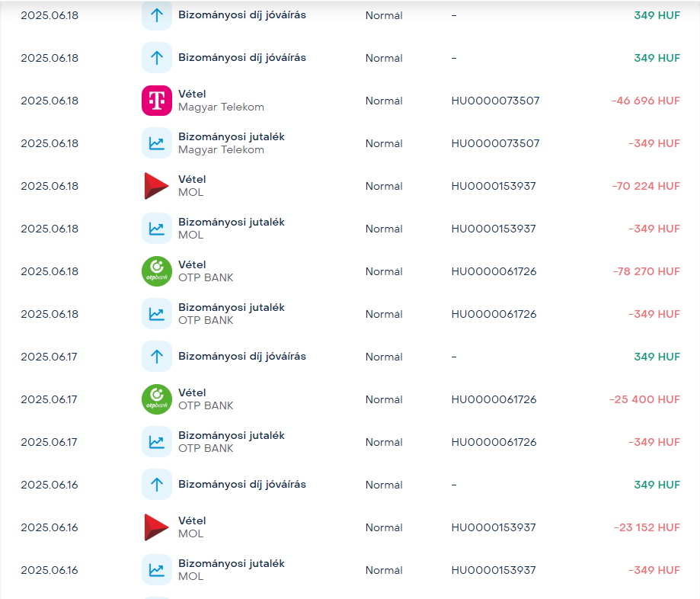
Task: Click the OTP Bank logo on the 25 400 HUF purchase
Action: pyautogui.click(x=157, y=399)
